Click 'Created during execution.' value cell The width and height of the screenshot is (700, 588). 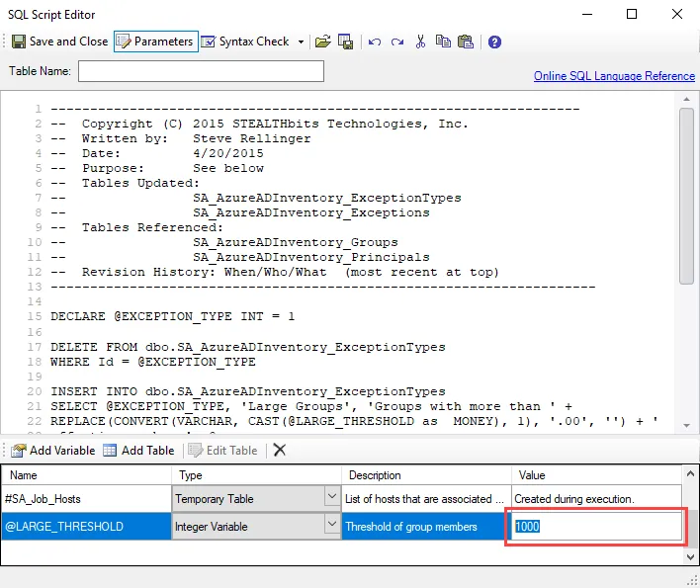click(596, 499)
